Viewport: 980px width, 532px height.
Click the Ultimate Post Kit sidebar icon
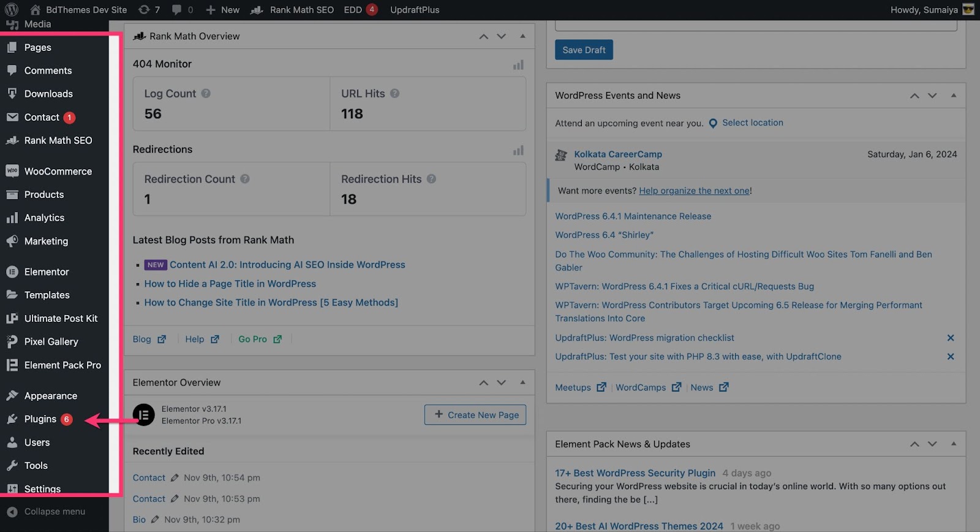(x=12, y=319)
